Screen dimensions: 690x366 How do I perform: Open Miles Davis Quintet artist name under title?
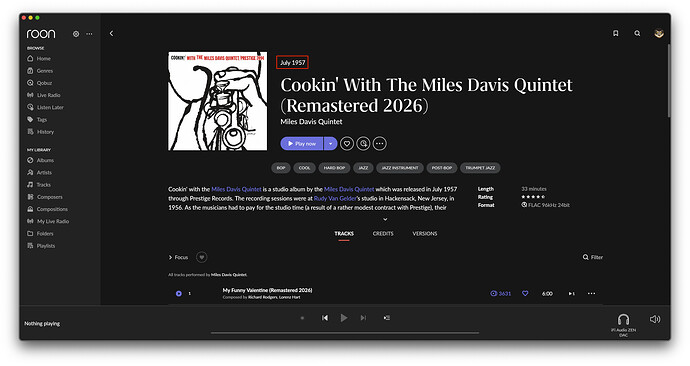point(311,121)
